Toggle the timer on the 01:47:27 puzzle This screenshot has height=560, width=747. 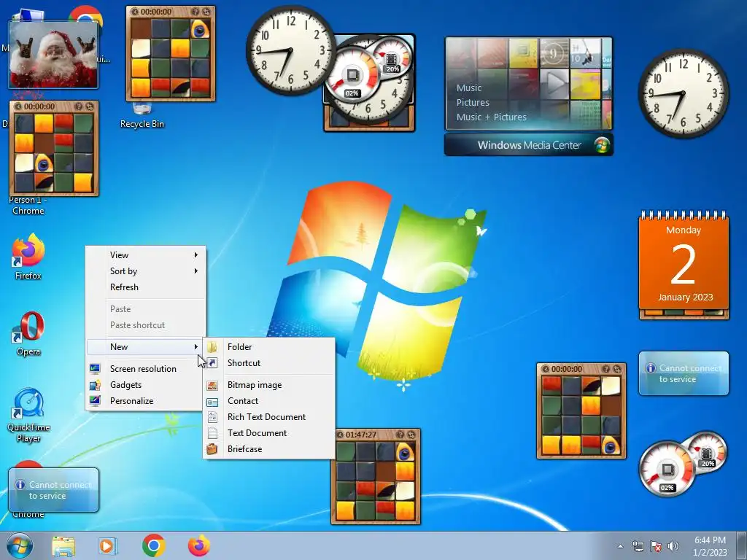click(x=340, y=435)
